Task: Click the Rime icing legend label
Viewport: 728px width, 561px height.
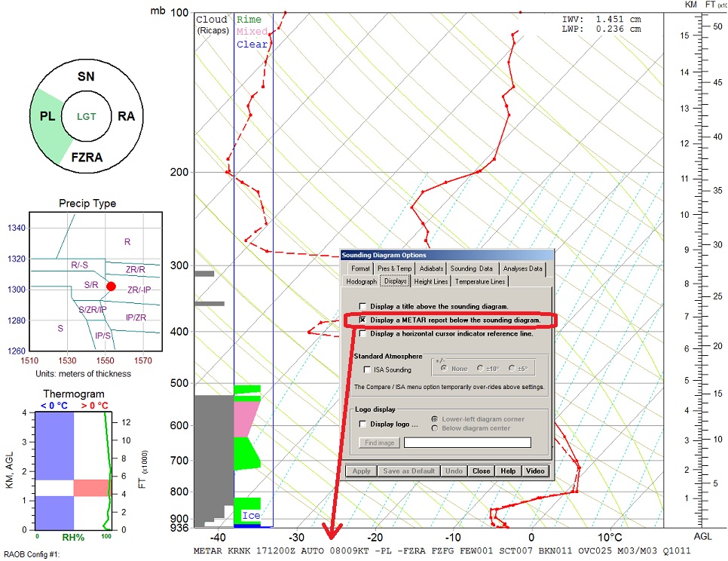Action: point(249,20)
